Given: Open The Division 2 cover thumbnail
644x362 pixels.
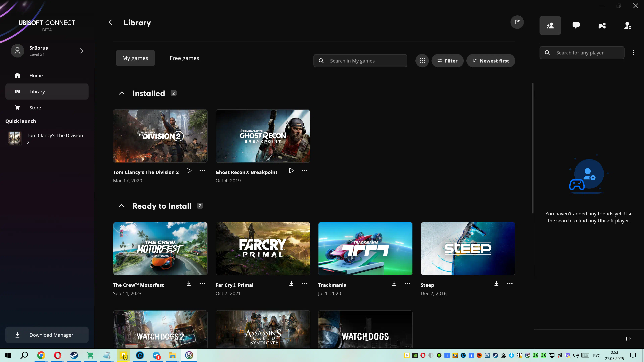Looking at the screenshot, I should [x=160, y=136].
